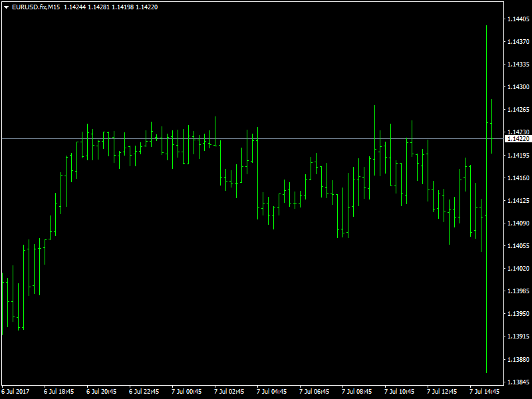Viewport: 532px width, 399px height.
Task: Select the OHLC values 1.14244 1.14281 1.14198 1.14220
Action: point(111,7)
